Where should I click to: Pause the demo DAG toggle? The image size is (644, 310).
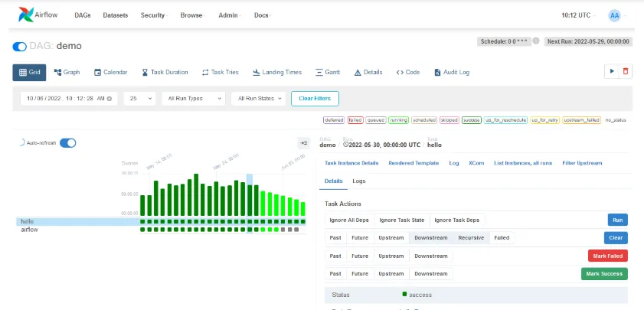(x=20, y=47)
